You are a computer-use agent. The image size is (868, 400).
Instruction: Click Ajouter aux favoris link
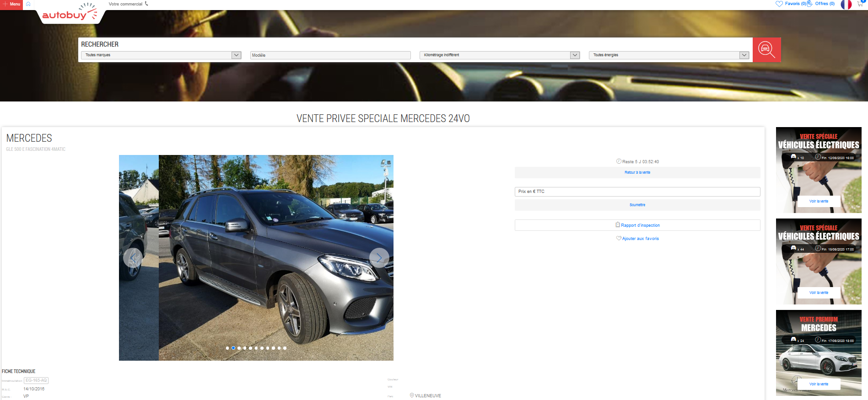(x=637, y=239)
